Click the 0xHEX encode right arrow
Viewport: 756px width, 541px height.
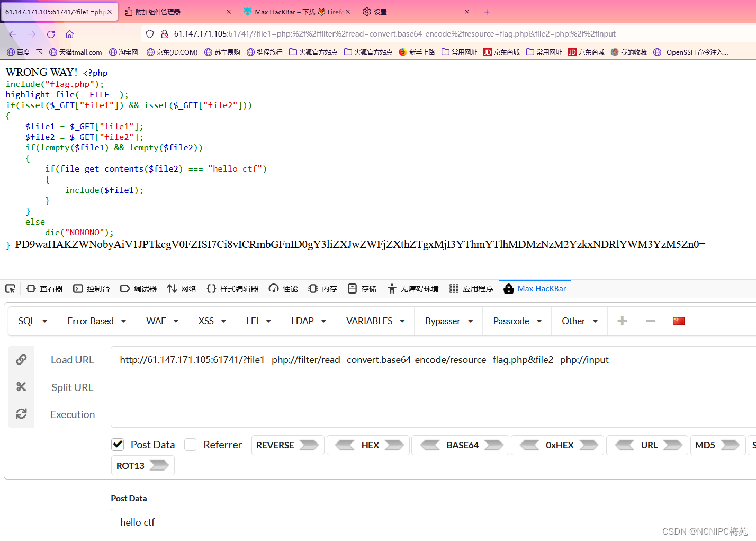pos(589,445)
